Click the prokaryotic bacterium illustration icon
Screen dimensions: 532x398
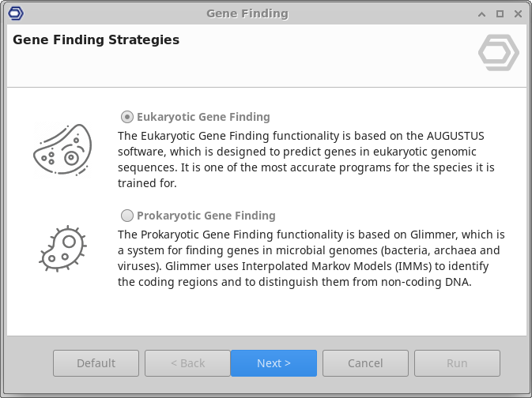[62, 247]
